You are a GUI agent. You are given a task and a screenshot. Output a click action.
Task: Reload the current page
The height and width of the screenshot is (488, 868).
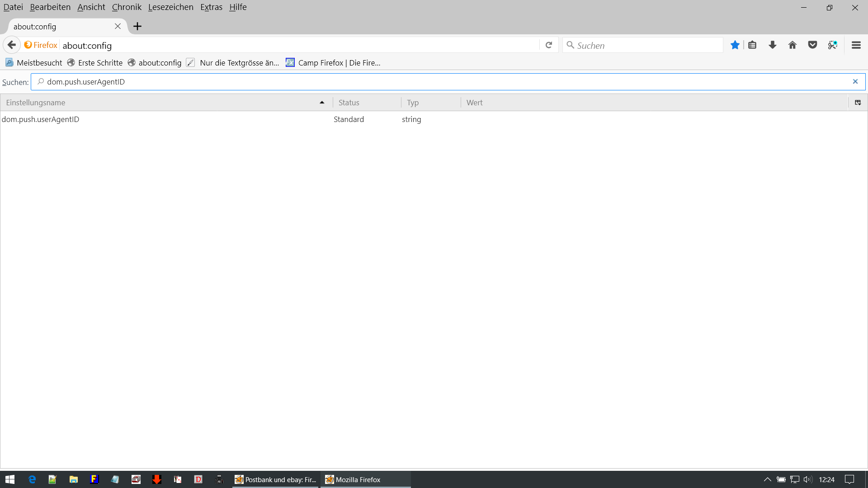(549, 45)
